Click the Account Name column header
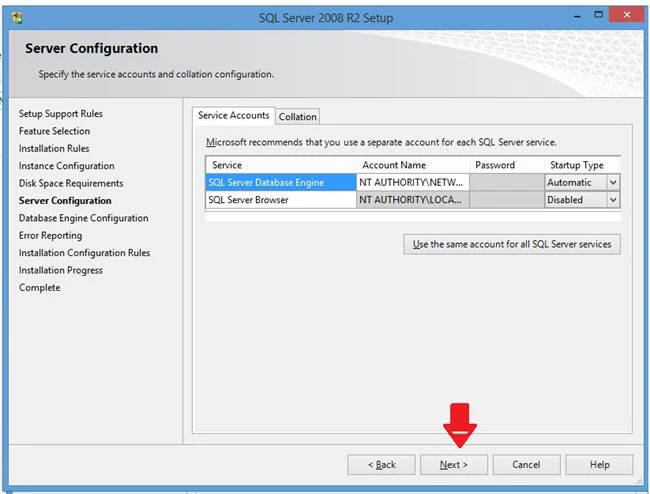 click(x=412, y=165)
